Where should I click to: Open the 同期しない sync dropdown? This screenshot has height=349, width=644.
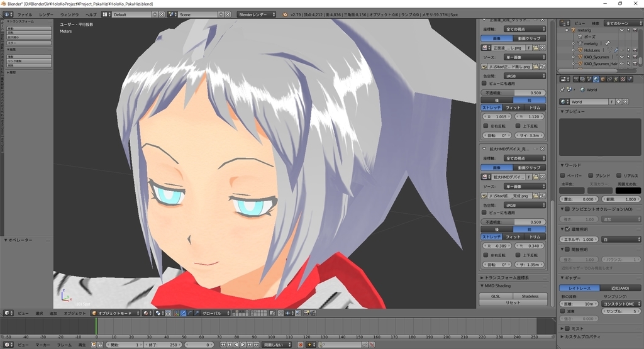tap(277, 345)
